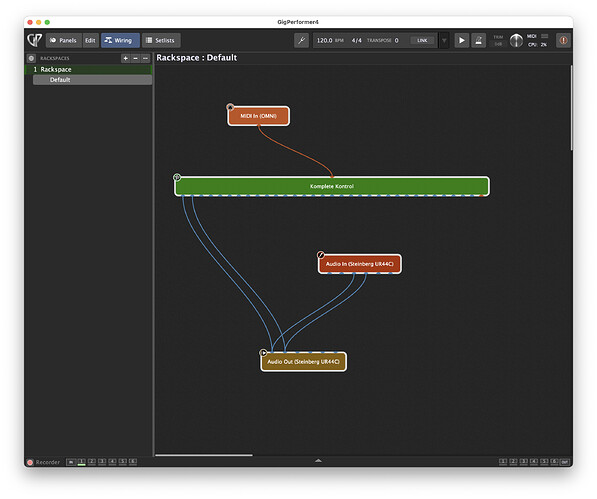597x499 pixels.
Task: Click the Gig Performer logo icon
Action: click(35, 40)
